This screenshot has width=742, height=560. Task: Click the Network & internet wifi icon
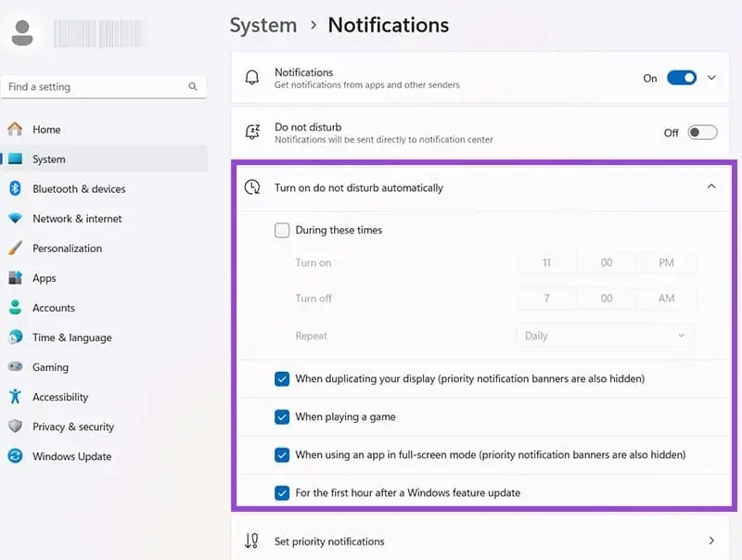coord(15,218)
